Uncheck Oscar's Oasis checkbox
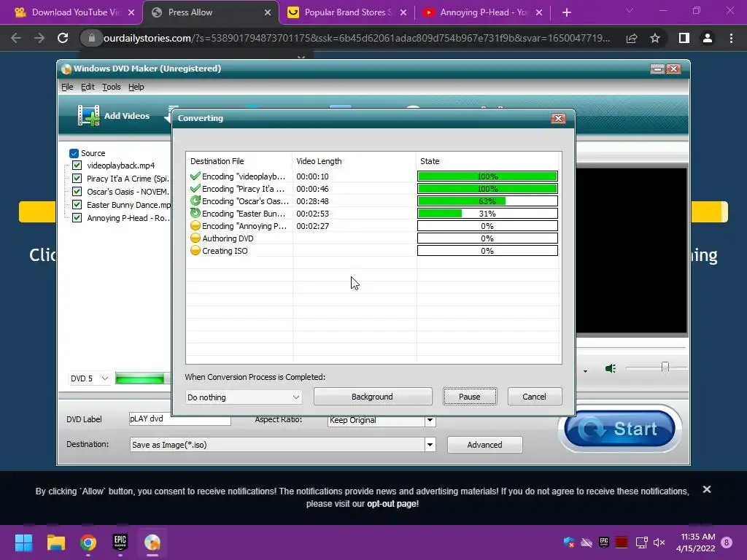Viewport: 747px width, 560px height. [77, 192]
